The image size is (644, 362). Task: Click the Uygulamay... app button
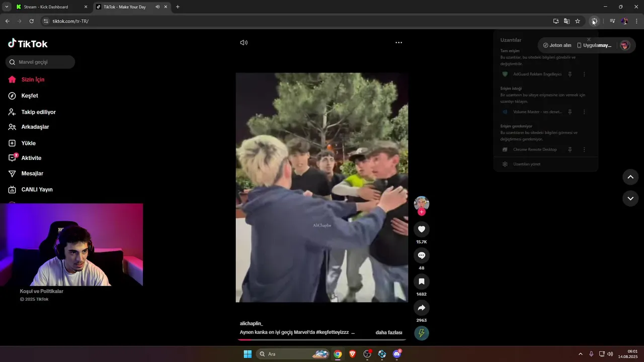(594, 45)
